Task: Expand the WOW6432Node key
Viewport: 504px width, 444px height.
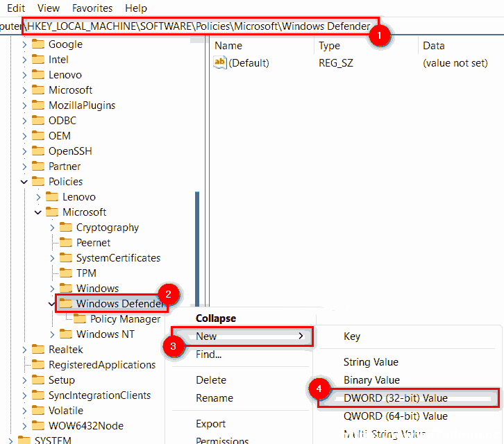Action: [24, 426]
